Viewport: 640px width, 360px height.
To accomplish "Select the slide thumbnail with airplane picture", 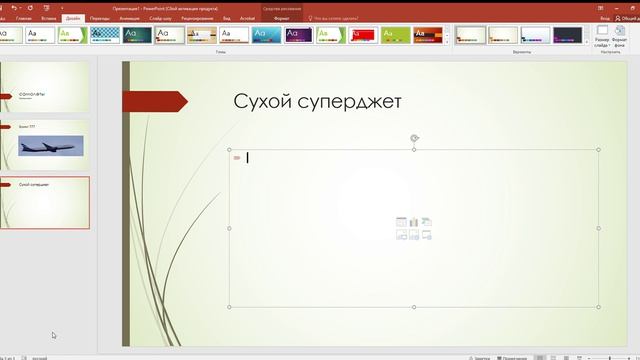I will [x=44, y=145].
